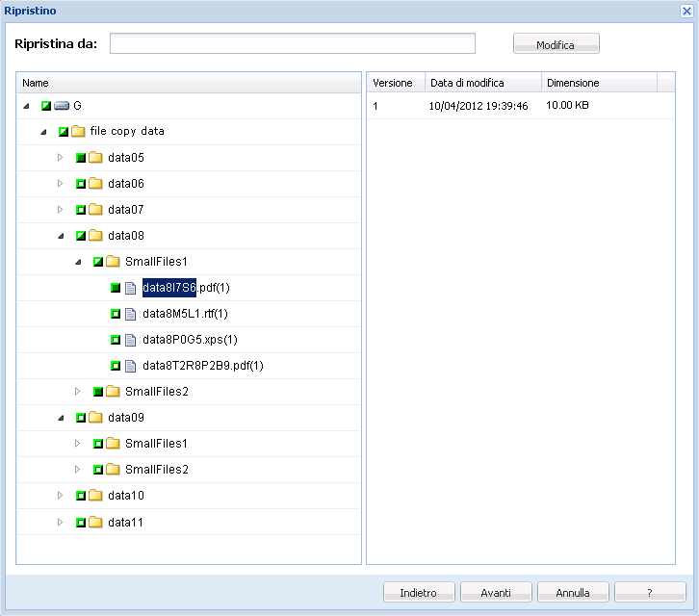The width and height of the screenshot is (699, 616).
Task: Select version 1 row in versions list
Action: (x=520, y=106)
